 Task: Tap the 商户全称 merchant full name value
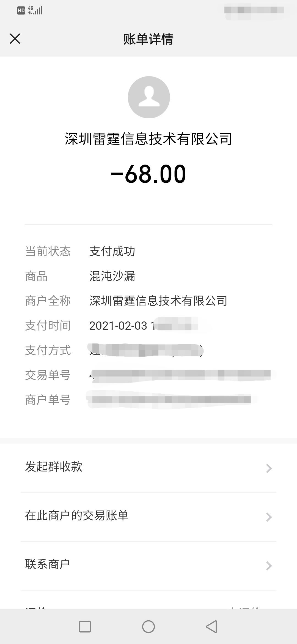(158, 301)
